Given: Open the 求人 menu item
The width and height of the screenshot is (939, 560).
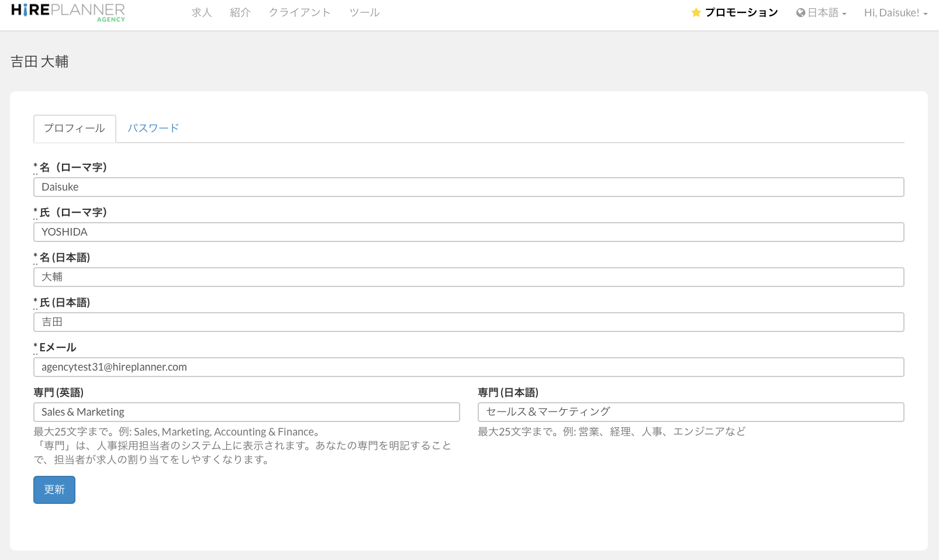Looking at the screenshot, I should point(201,13).
